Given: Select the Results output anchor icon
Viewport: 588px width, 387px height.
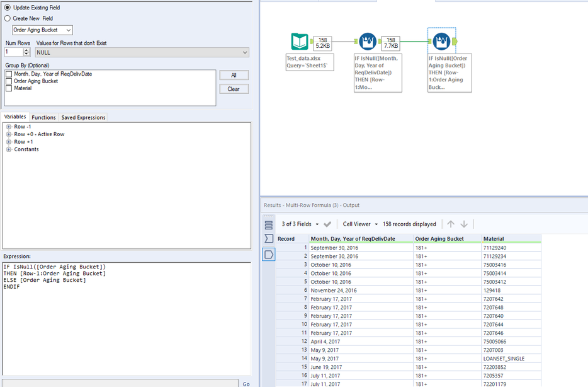Looking at the screenshot, I should [268, 255].
